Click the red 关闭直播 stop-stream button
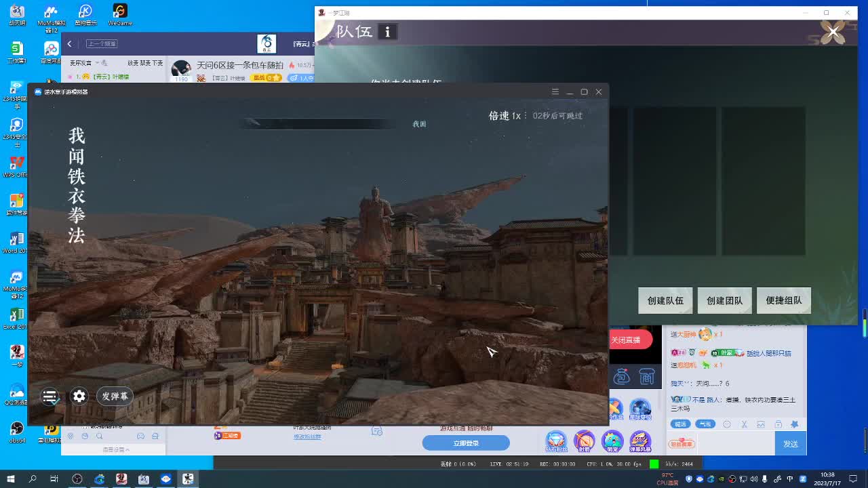The image size is (868, 488). (x=629, y=340)
